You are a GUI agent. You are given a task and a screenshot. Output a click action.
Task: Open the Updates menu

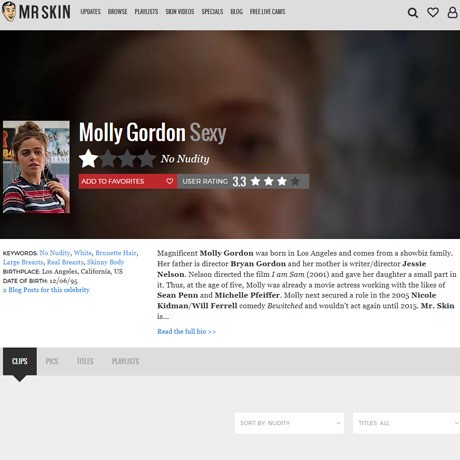pyautogui.click(x=90, y=12)
